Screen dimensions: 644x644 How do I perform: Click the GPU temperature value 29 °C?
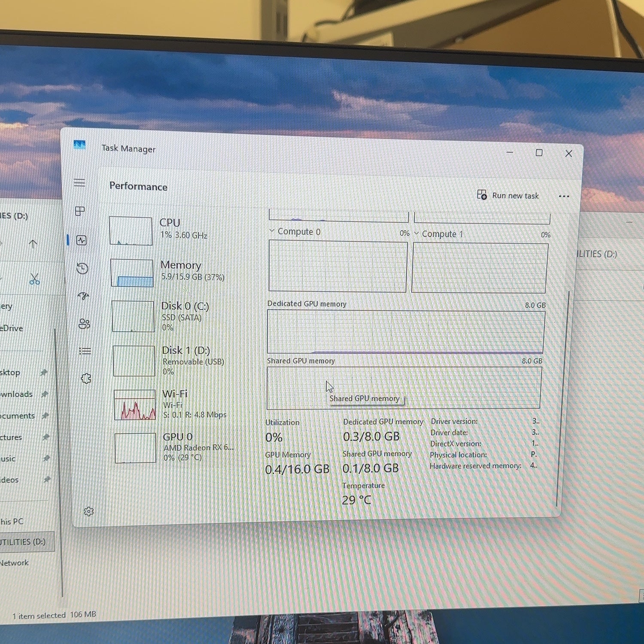click(x=356, y=500)
